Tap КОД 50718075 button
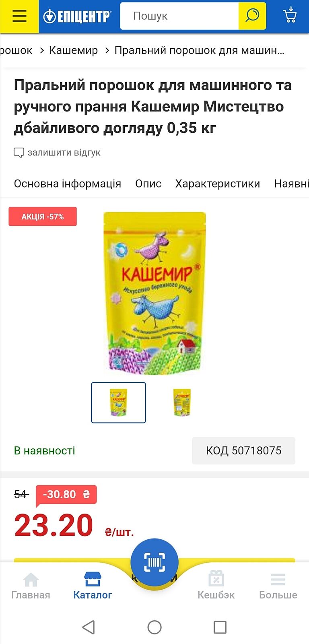Screen dimensions: 309x644 click(x=243, y=450)
